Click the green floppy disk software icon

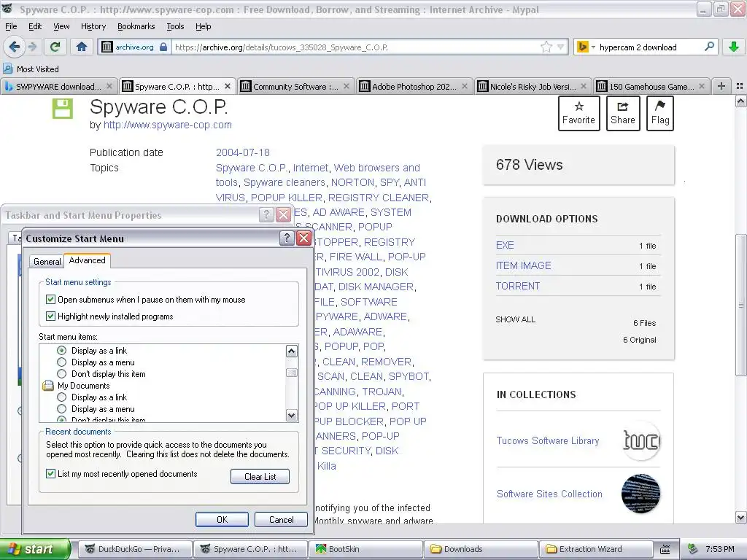point(62,108)
